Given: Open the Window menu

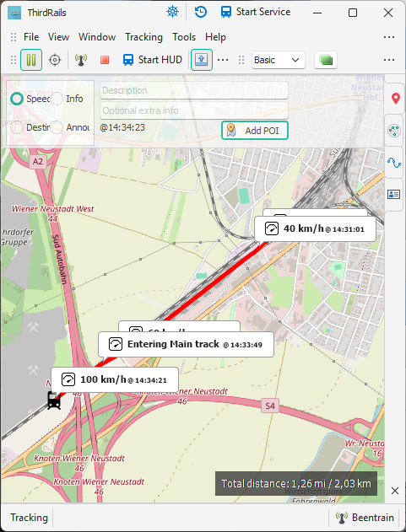Looking at the screenshot, I should 97,37.
